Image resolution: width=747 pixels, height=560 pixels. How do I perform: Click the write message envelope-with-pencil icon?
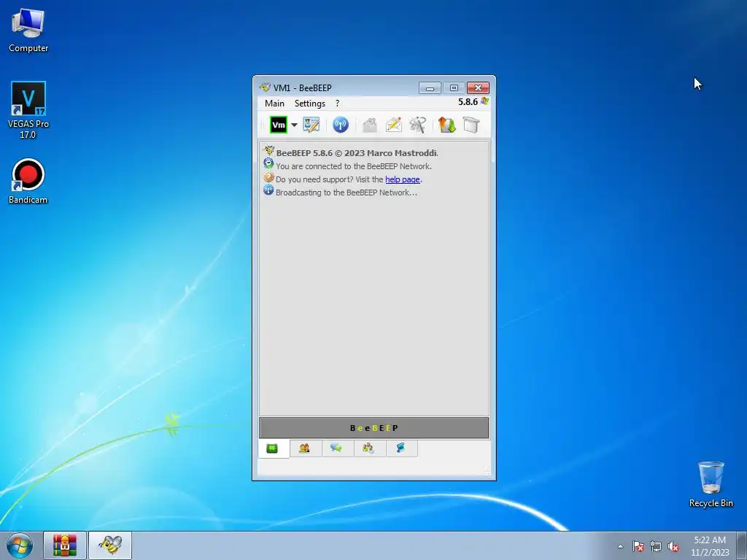pos(393,125)
